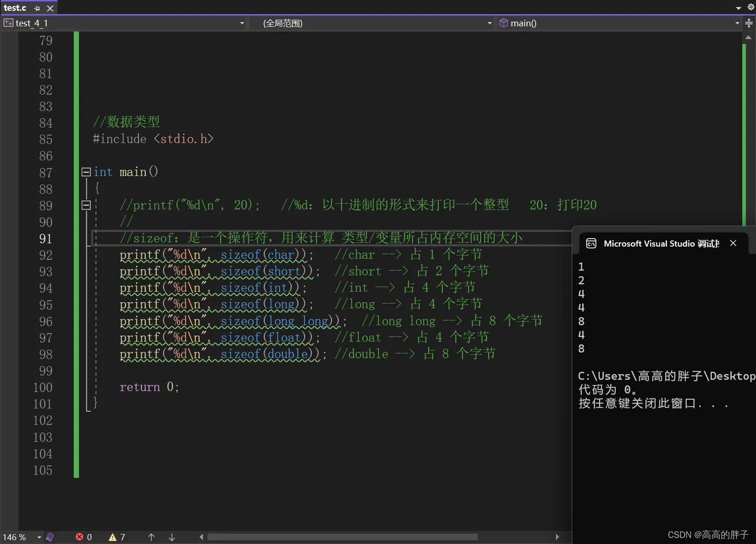The width and height of the screenshot is (756, 544).
Task: Click sizeof(char) on line 92
Action: [264, 255]
